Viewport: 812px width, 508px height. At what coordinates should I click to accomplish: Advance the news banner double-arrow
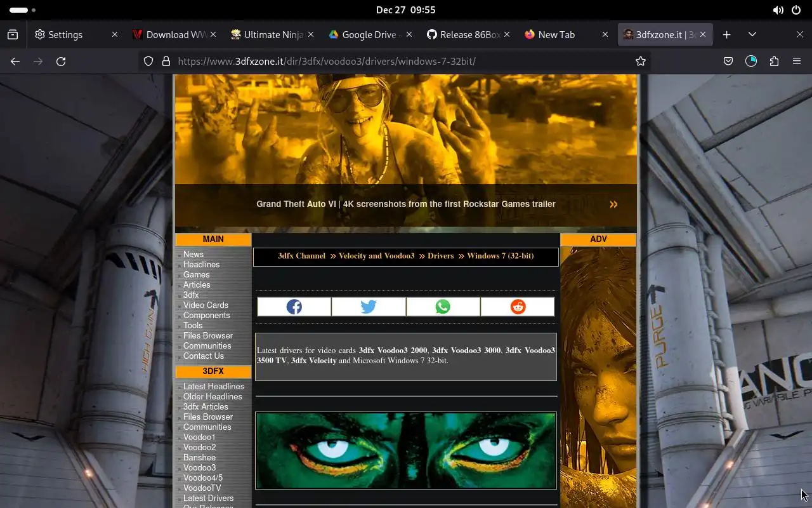pos(613,204)
